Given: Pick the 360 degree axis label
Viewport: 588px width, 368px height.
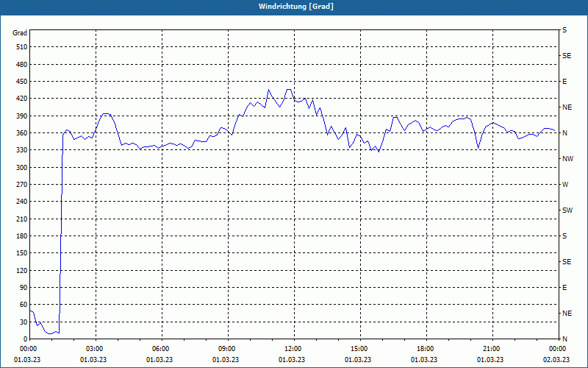Looking at the screenshot, I should coord(22,133).
